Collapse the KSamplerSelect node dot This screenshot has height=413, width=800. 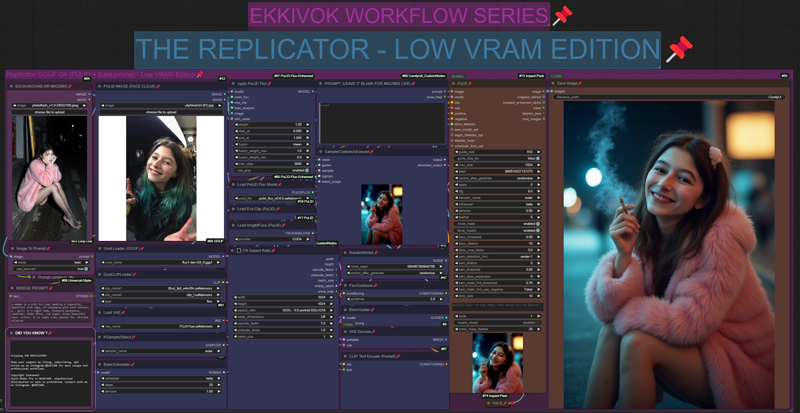click(99, 337)
